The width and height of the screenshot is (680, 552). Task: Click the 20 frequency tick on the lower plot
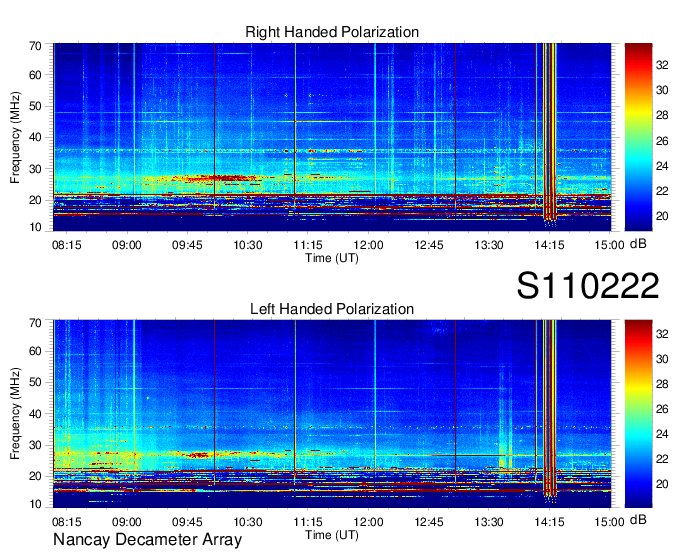[36, 476]
